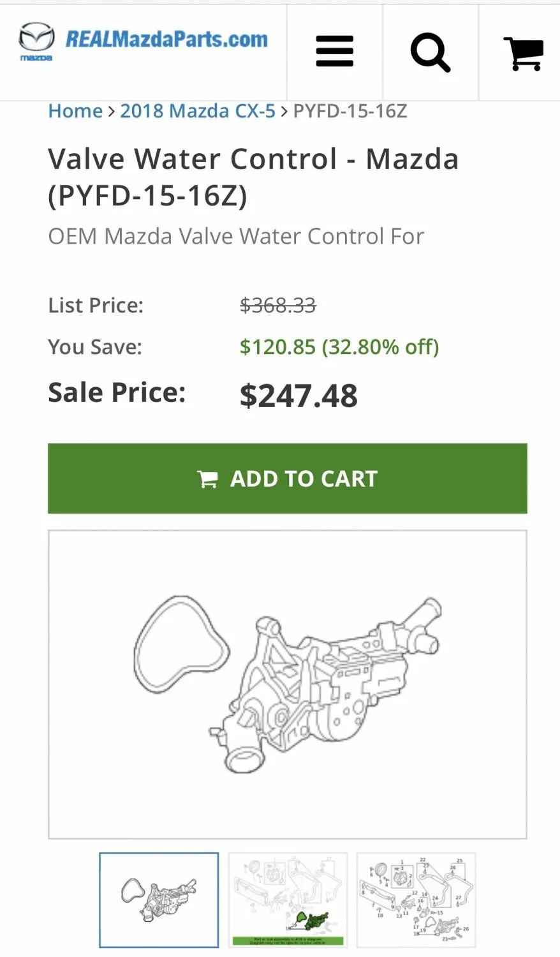Image resolution: width=560 pixels, height=957 pixels.
Task: Open the hamburger menu icon
Action: (334, 52)
